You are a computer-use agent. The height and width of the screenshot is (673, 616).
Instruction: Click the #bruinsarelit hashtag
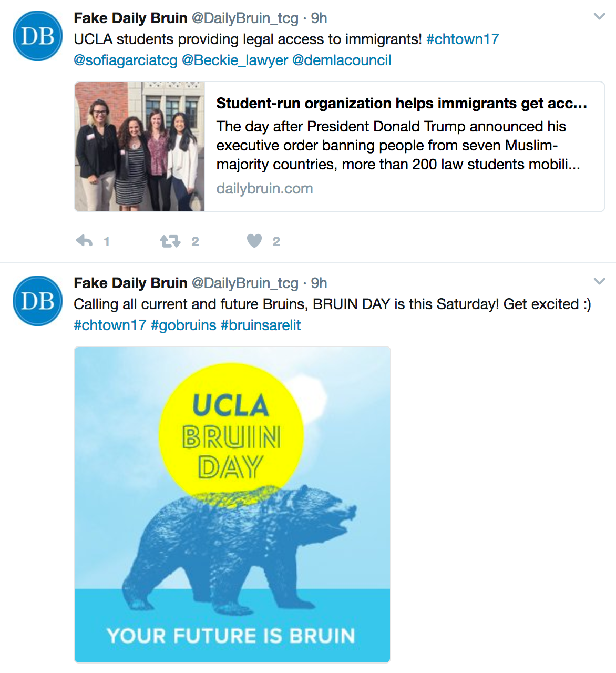261,325
